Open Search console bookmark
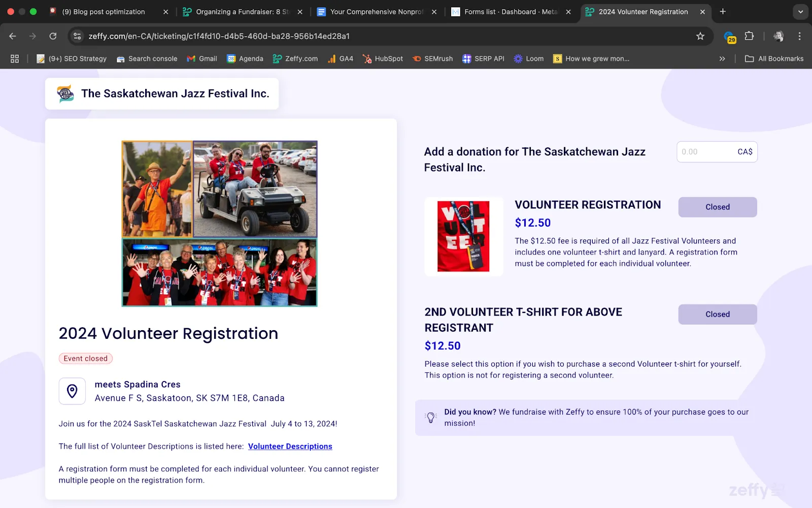The width and height of the screenshot is (812, 508). click(147, 59)
